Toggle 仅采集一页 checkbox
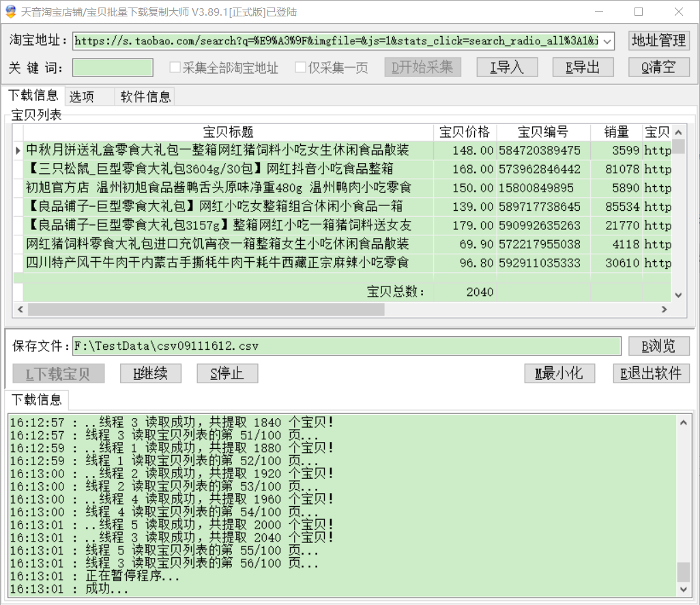Image resolution: width=700 pixels, height=605 pixels. [301, 68]
